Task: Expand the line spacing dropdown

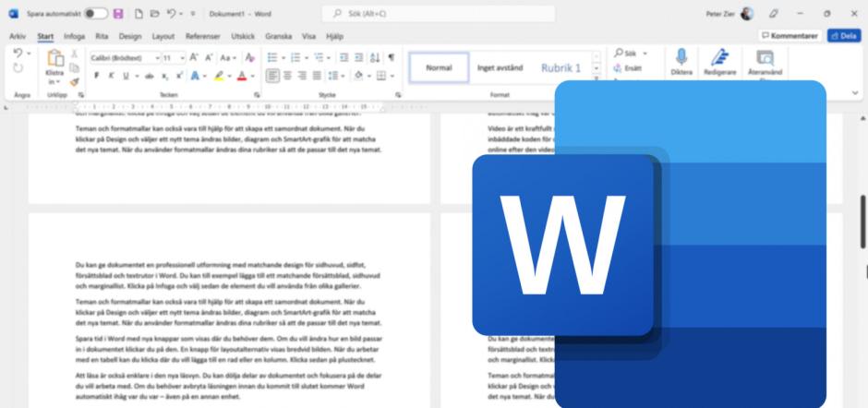Action: point(344,76)
